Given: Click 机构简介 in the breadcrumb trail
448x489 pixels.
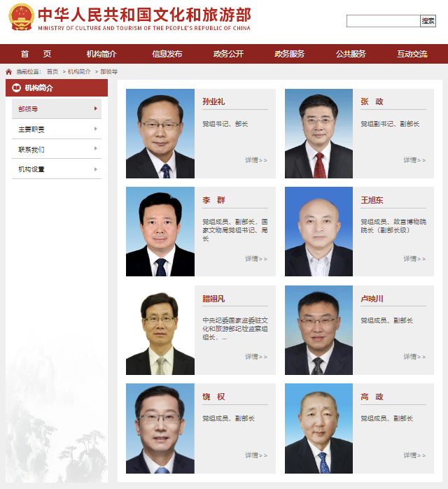Looking at the screenshot, I should pyautogui.click(x=79, y=72).
